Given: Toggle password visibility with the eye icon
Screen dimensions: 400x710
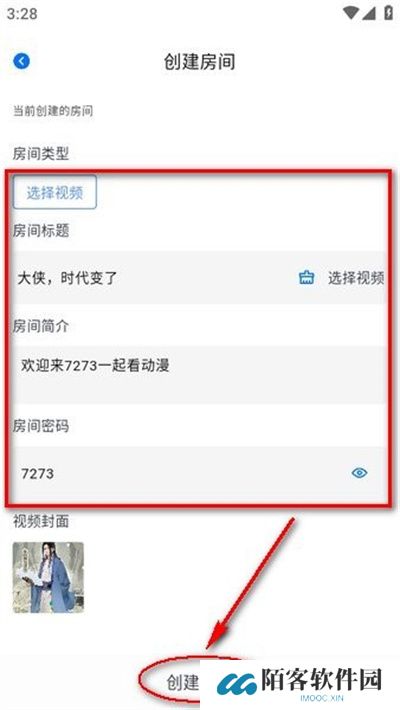Looking at the screenshot, I should tap(359, 473).
